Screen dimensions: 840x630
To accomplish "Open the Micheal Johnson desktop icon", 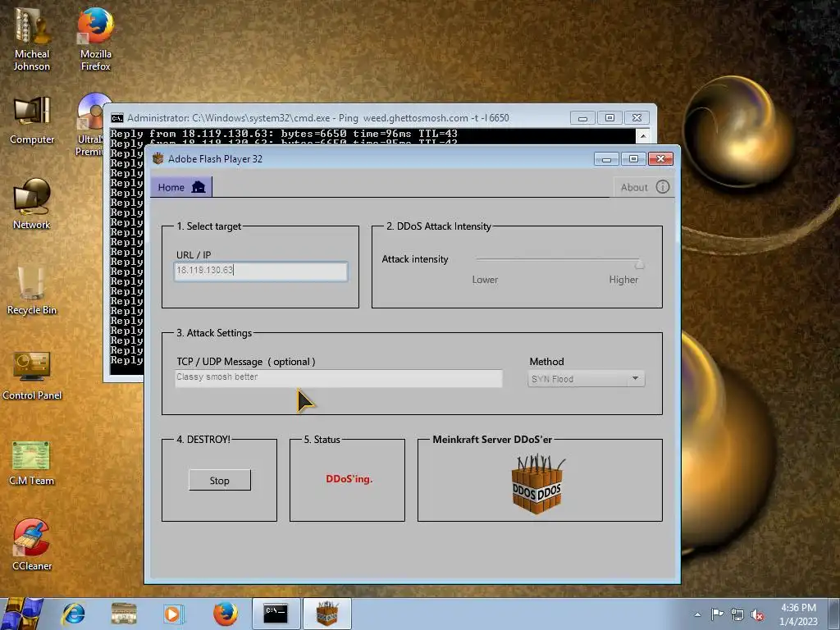I will pyautogui.click(x=32, y=39).
